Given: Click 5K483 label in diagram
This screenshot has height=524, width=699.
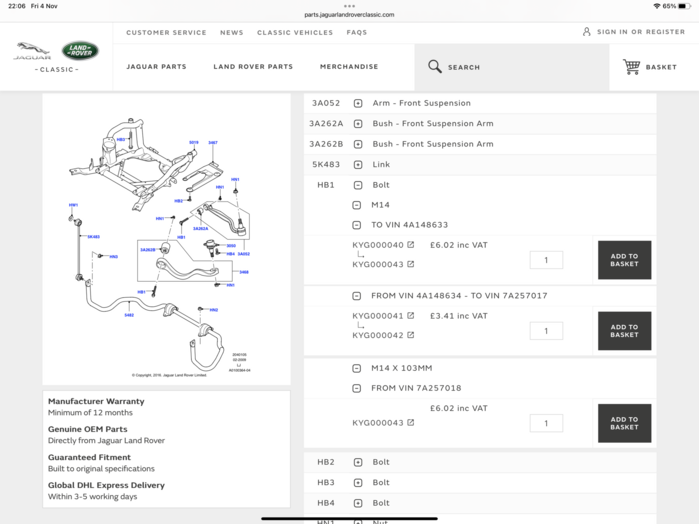Looking at the screenshot, I should tap(94, 236).
